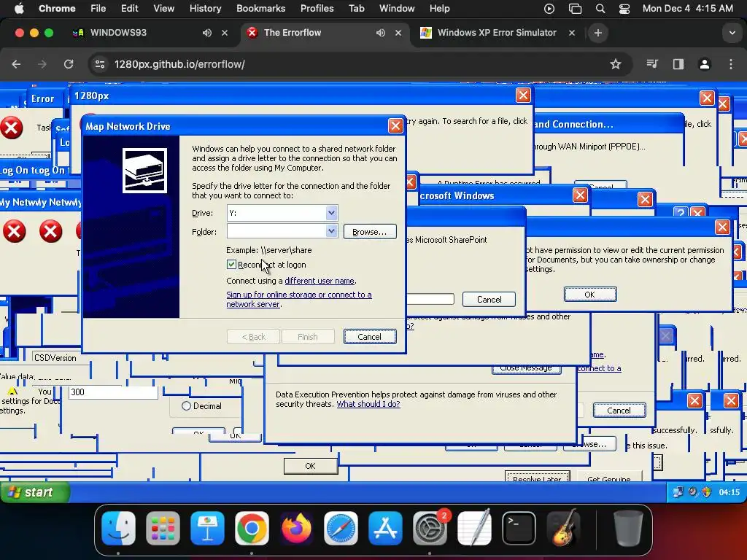This screenshot has width=747, height=560.
Task: Open the Trash in the Dock
Action: tap(628, 528)
